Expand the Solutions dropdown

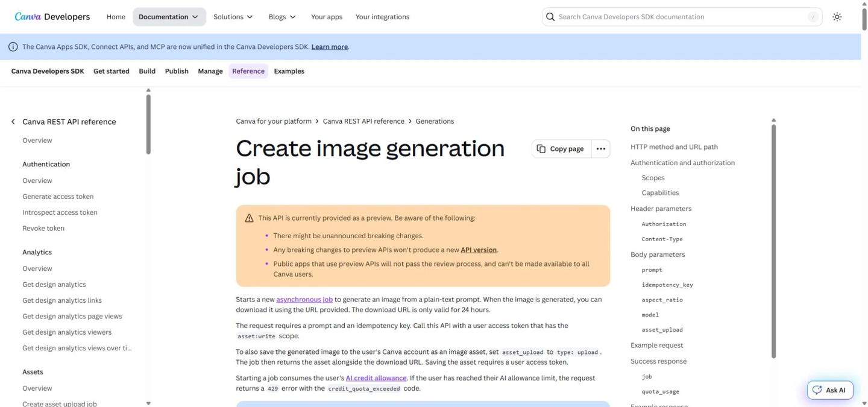click(233, 17)
